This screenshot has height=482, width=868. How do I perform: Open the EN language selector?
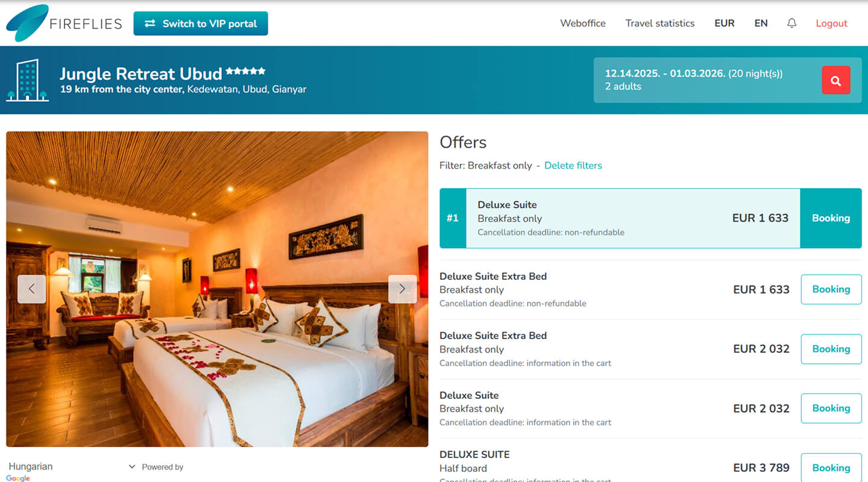(x=761, y=23)
